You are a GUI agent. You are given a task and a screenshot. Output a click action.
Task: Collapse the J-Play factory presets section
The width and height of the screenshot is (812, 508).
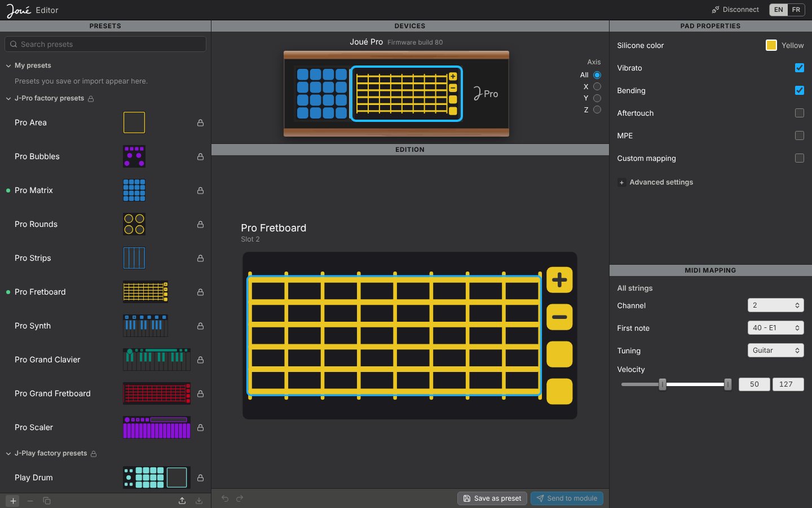point(8,454)
